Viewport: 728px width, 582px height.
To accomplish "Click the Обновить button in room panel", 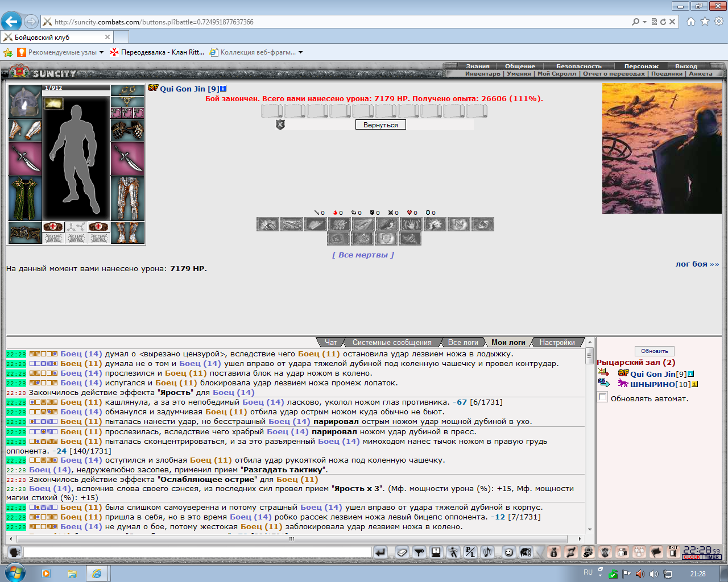I will click(654, 351).
